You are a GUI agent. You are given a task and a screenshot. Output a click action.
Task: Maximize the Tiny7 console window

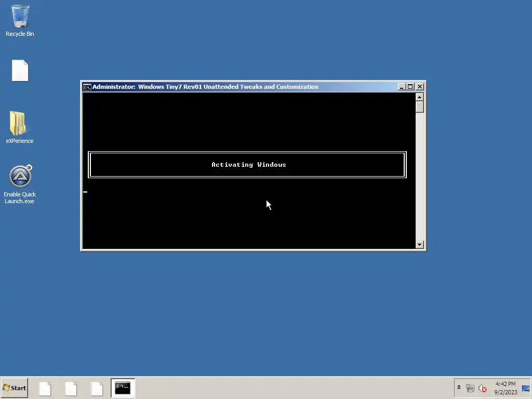[x=410, y=87]
